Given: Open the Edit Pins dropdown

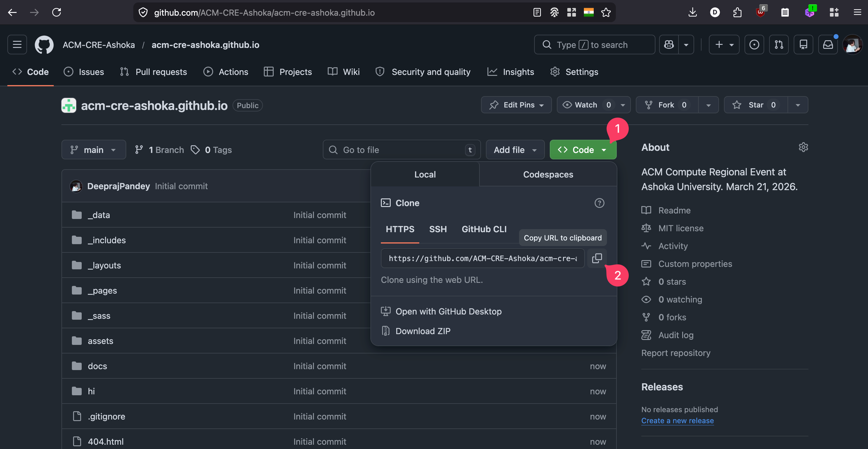Looking at the screenshot, I should click(x=516, y=105).
